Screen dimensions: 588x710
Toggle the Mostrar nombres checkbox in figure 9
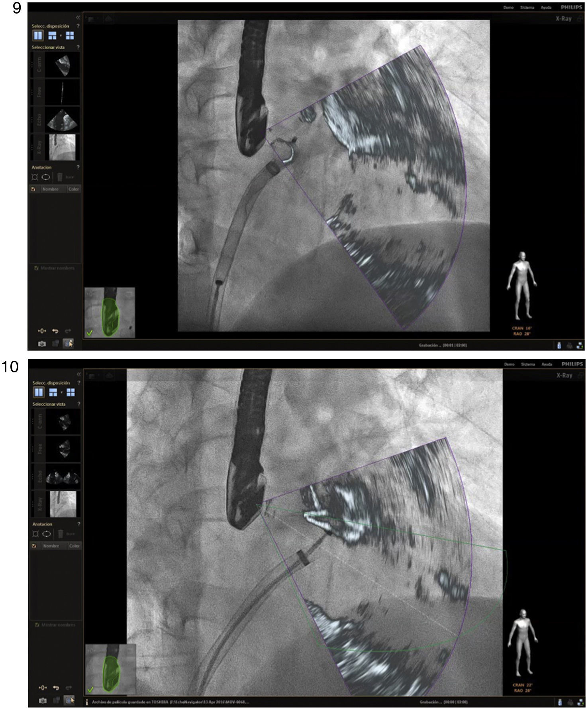pyautogui.click(x=37, y=268)
